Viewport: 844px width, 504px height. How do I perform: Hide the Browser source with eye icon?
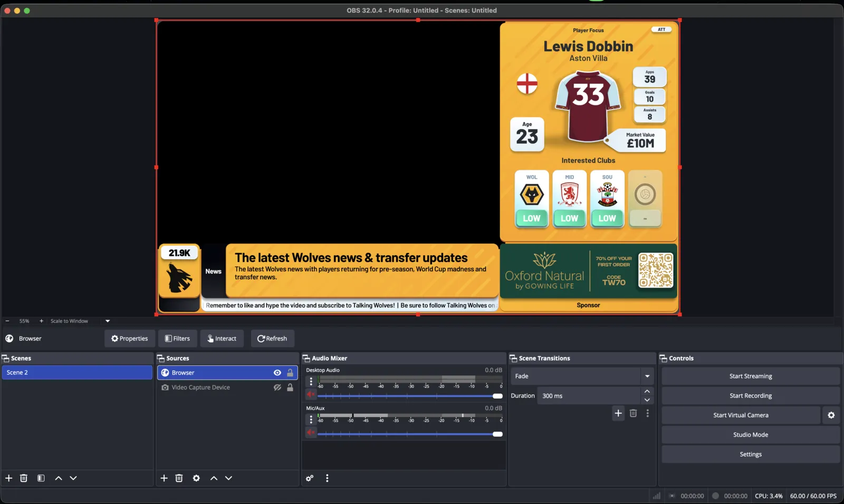click(277, 373)
